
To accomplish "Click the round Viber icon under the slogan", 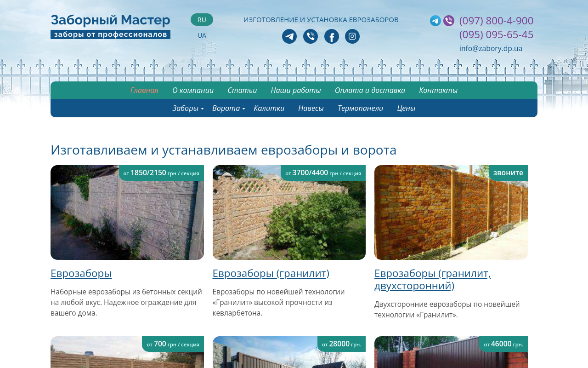I will [x=311, y=36].
